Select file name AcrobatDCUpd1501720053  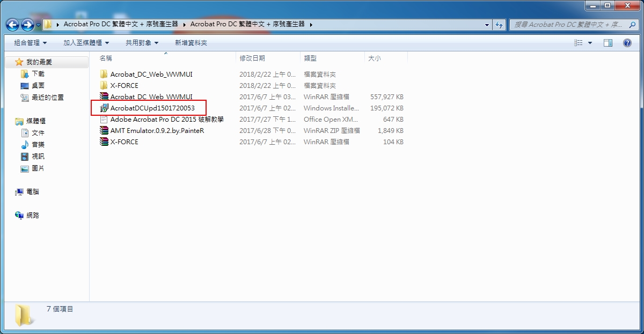152,108
